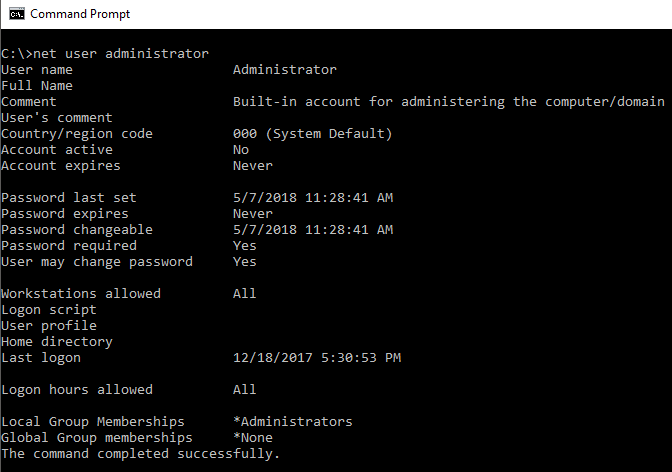Click the "command completed successfully" message line

[x=140, y=454]
